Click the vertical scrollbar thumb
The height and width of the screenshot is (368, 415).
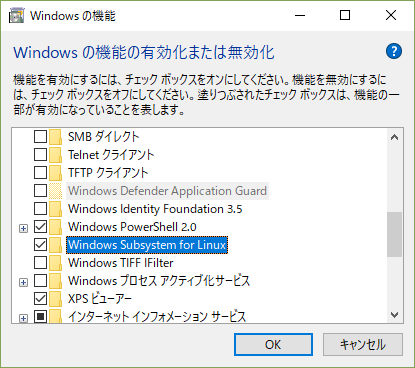[395, 234]
